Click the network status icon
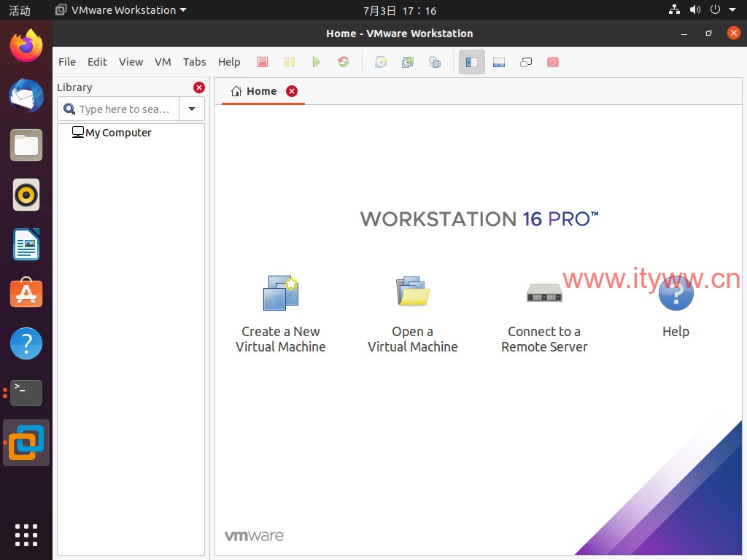Image resolution: width=747 pixels, height=560 pixels. point(674,9)
